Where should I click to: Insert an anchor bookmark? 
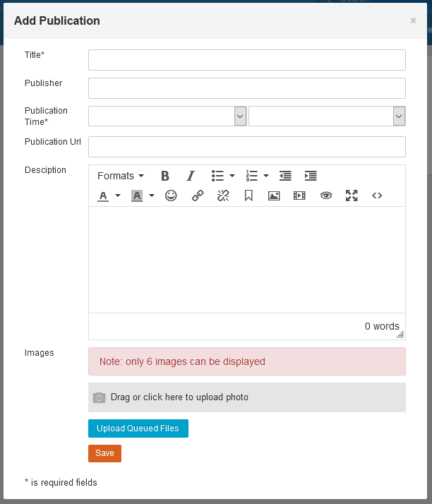(x=248, y=196)
